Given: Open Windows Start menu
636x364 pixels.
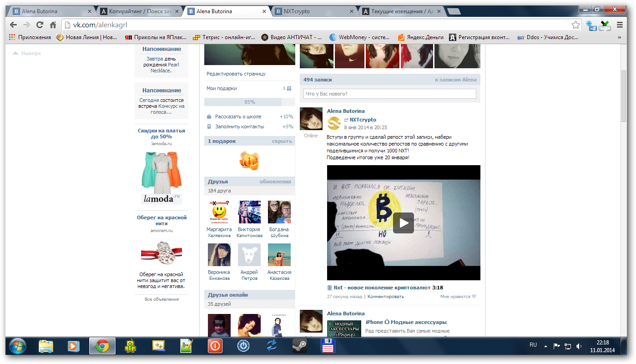Looking at the screenshot, I should click(18, 346).
